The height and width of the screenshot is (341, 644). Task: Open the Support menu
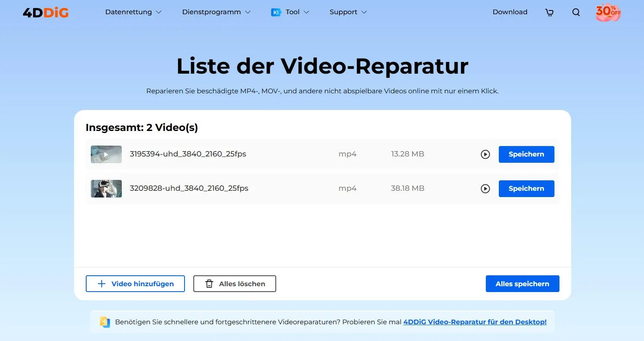(x=348, y=12)
